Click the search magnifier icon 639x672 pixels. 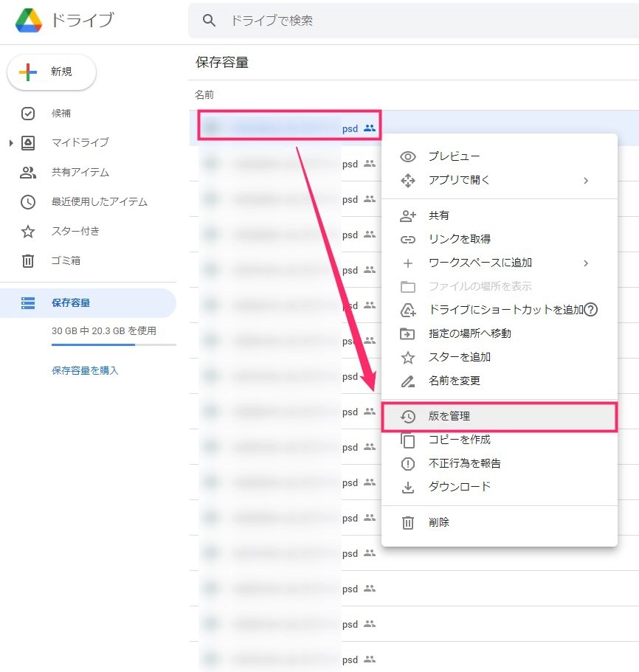[210, 21]
